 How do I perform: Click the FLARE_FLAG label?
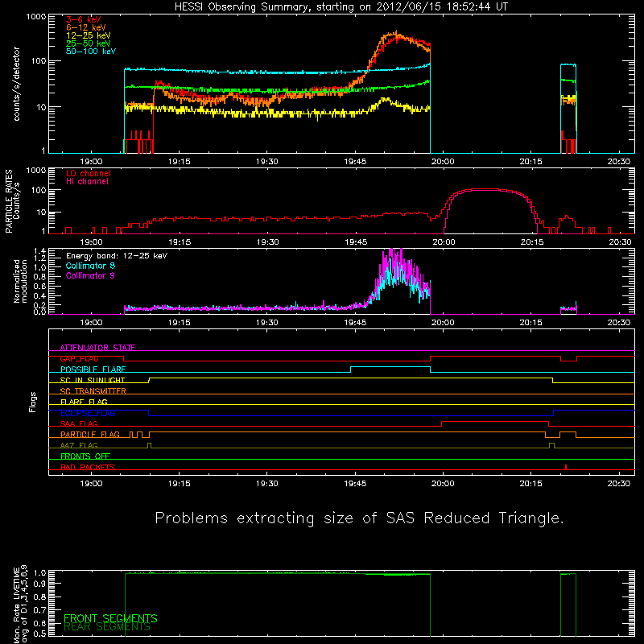coord(84,402)
